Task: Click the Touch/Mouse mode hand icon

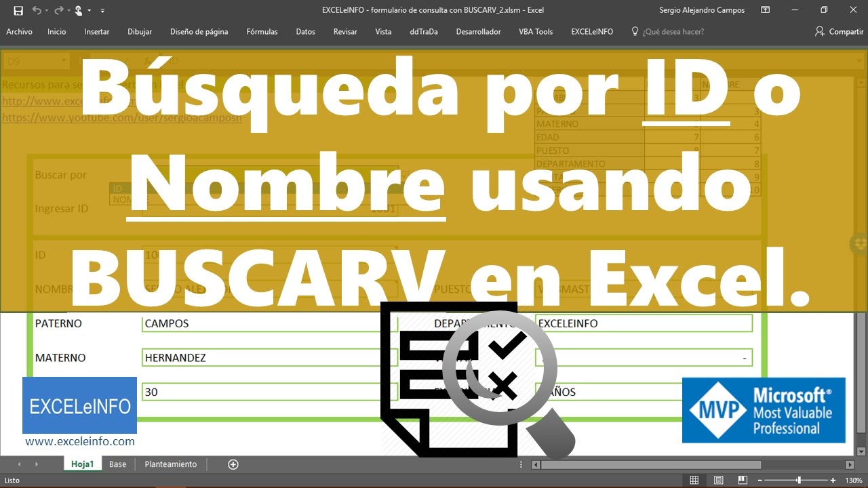Action: pyautogui.click(x=79, y=10)
